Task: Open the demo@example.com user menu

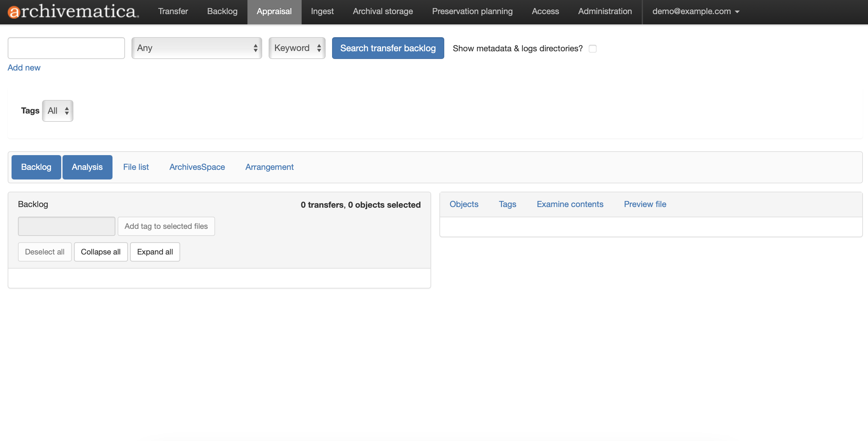Action: 696,12
